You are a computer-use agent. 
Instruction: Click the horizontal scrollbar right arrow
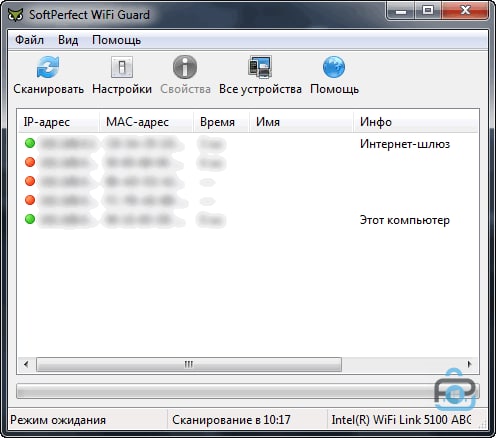tap(469, 364)
